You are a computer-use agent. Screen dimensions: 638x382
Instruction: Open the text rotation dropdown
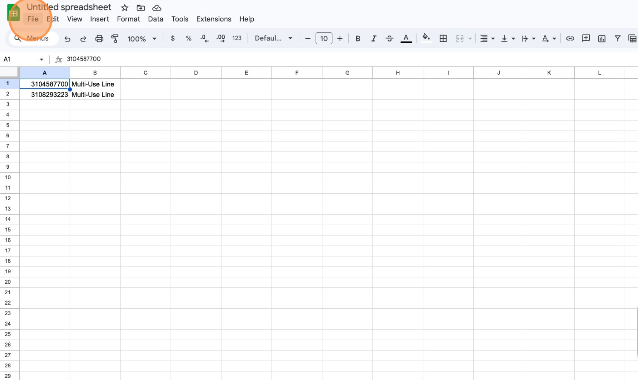pyautogui.click(x=548, y=39)
